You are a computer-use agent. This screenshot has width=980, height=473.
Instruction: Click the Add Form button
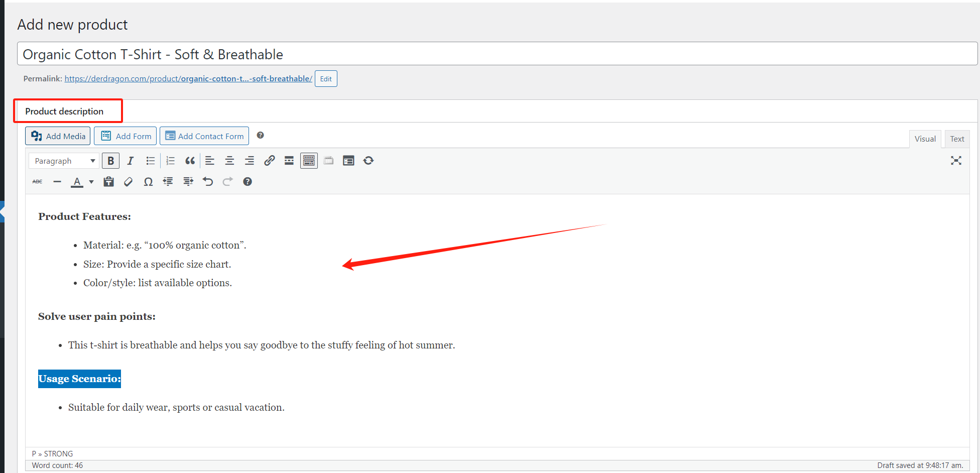[126, 136]
